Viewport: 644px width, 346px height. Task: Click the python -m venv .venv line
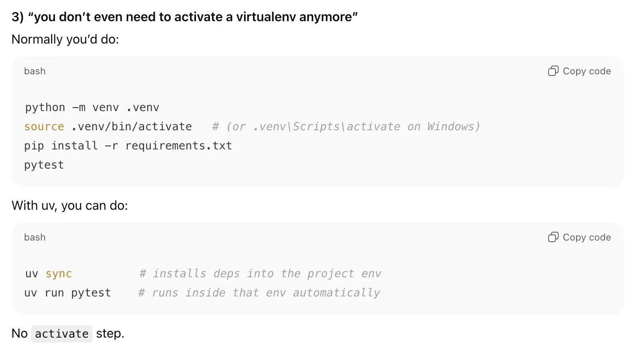click(x=91, y=107)
